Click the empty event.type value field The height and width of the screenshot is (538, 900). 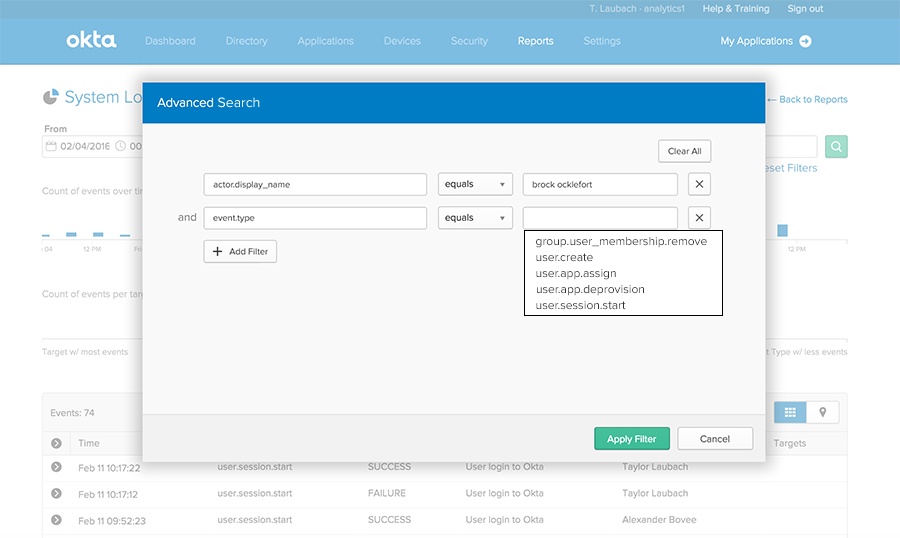[600, 218]
